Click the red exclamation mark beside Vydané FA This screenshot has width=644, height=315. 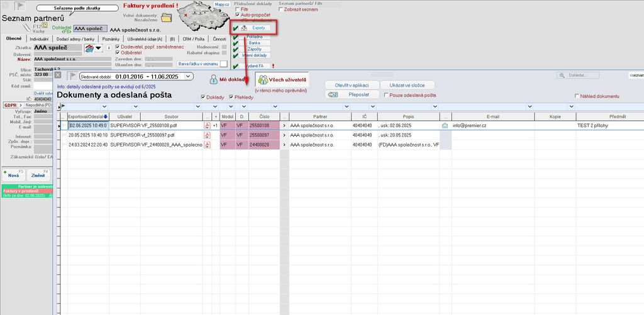[x=272, y=66]
